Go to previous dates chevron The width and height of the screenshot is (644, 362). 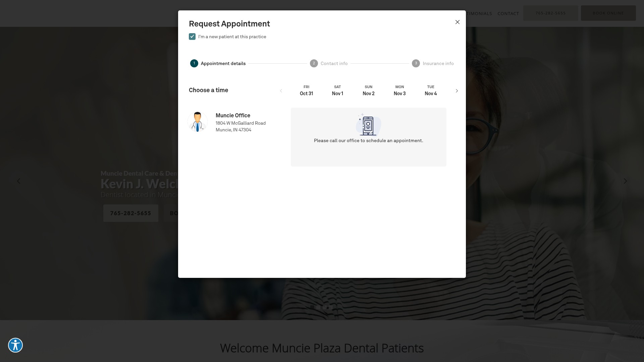pos(281,91)
